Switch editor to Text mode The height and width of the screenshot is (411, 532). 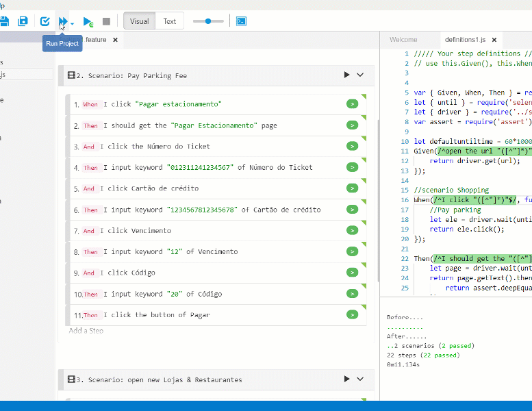(x=170, y=21)
